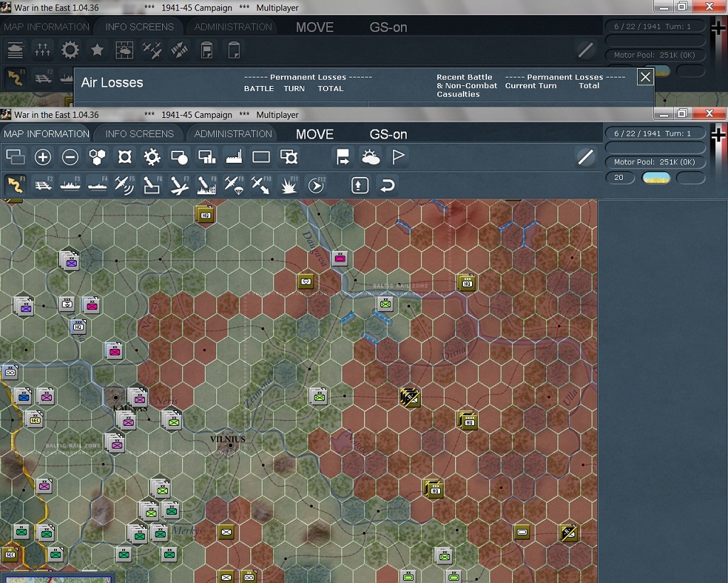The height and width of the screenshot is (583, 728).
Task: Open ADMINISTRATION tab in upper window
Action: 233,27
